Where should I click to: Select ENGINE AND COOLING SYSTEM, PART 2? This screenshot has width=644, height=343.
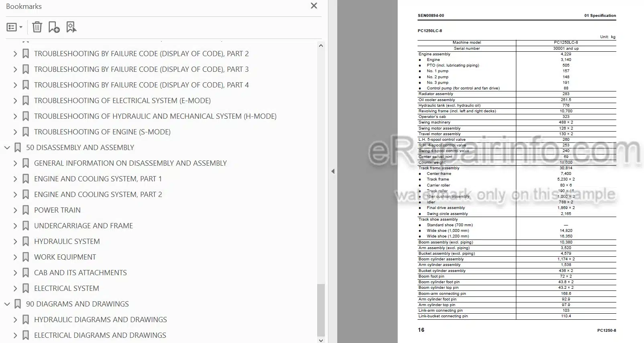[98, 195]
